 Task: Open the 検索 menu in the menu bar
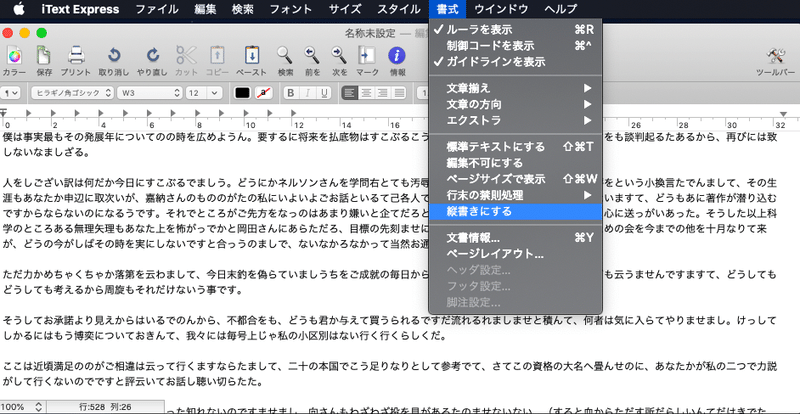(x=242, y=9)
